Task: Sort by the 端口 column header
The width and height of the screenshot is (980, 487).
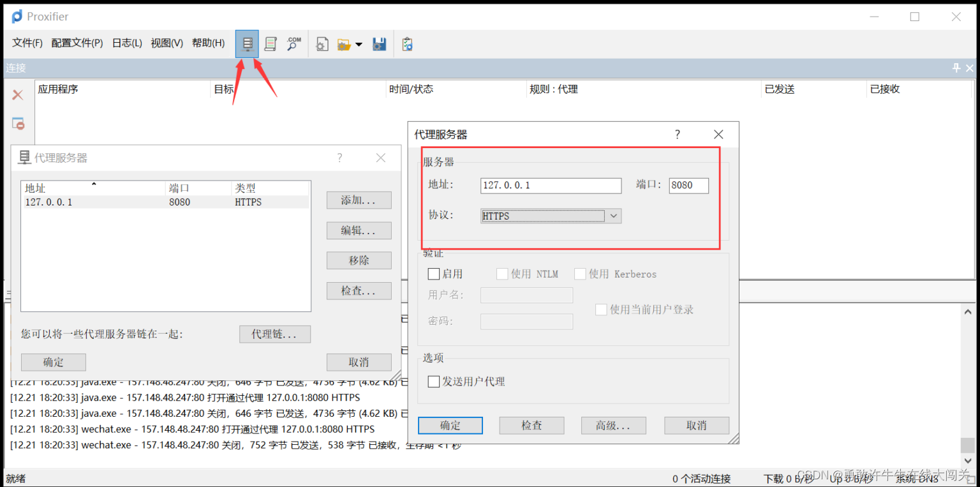Action: (x=198, y=188)
